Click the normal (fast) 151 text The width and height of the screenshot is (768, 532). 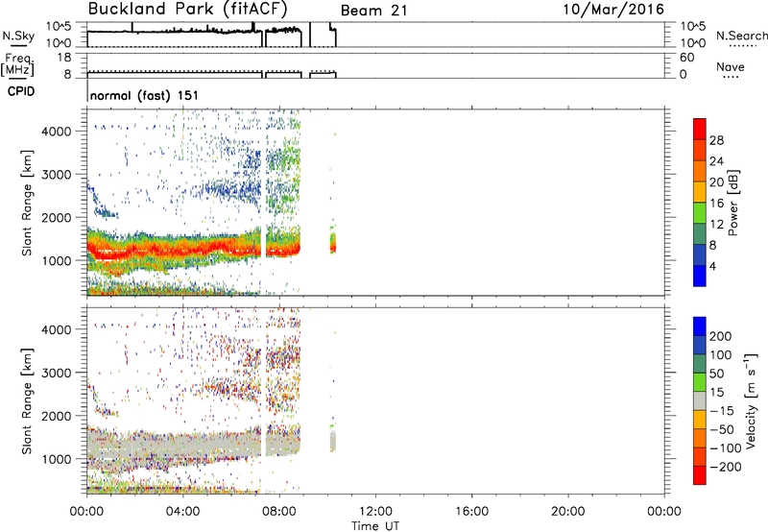145,95
